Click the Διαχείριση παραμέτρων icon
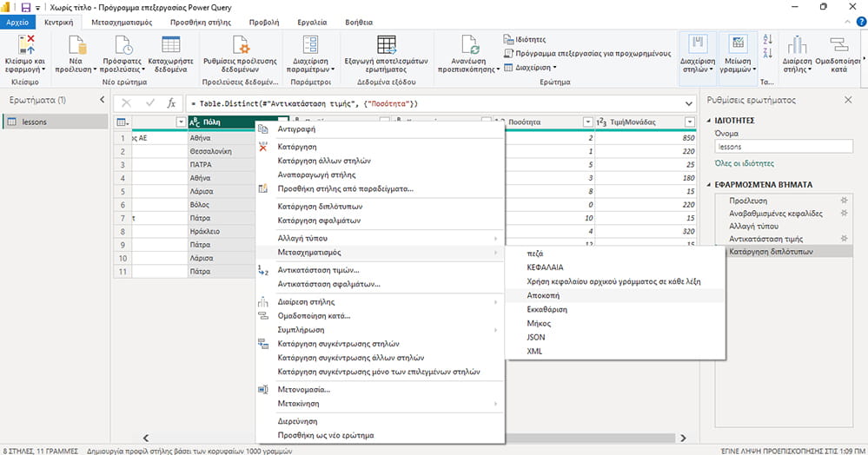Image resolution: width=868 pixels, height=455 pixels. 310,44
